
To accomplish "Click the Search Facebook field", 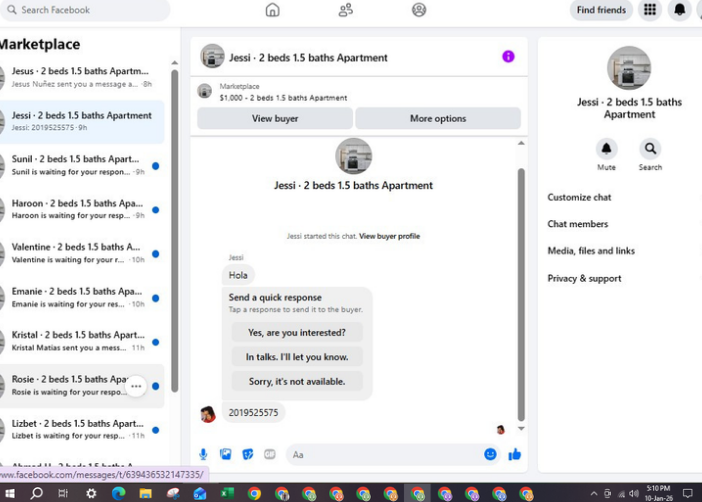I will (x=85, y=10).
